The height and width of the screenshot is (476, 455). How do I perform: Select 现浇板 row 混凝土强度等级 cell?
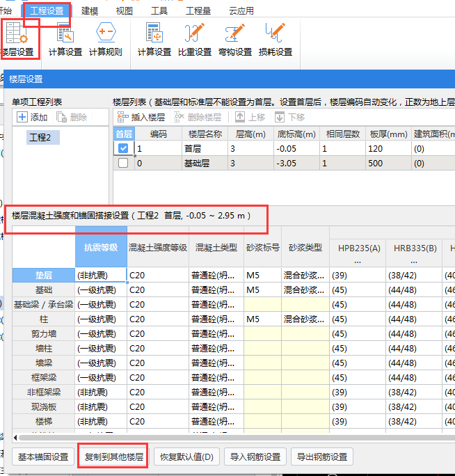(x=158, y=406)
